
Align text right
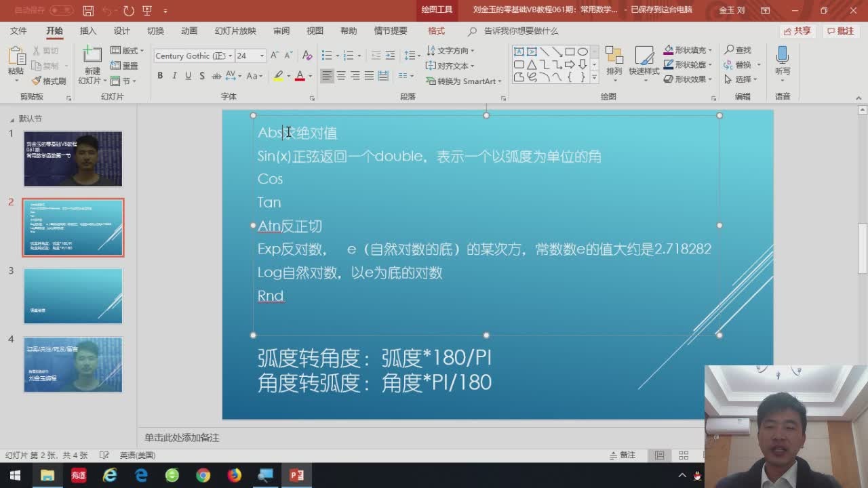click(355, 76)
